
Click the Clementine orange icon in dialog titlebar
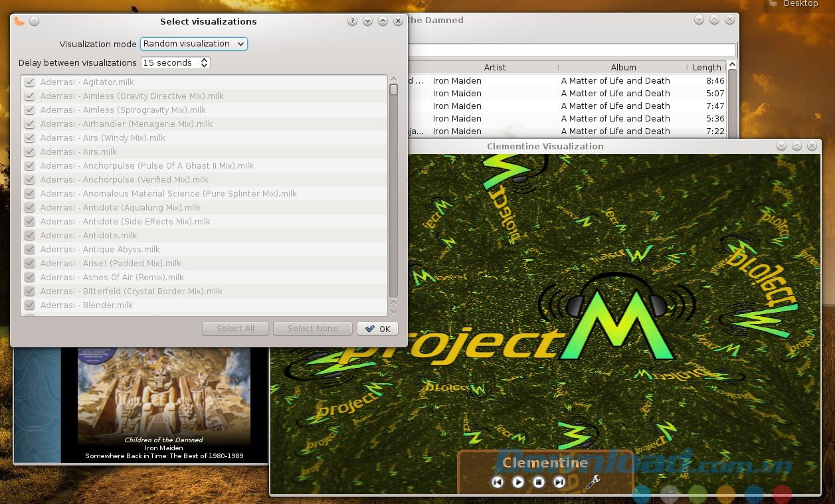[x=19, y=21]
